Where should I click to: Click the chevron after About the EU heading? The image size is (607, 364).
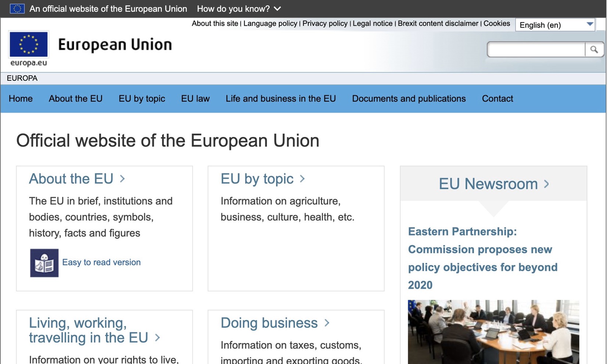click(x=122, y=179)
